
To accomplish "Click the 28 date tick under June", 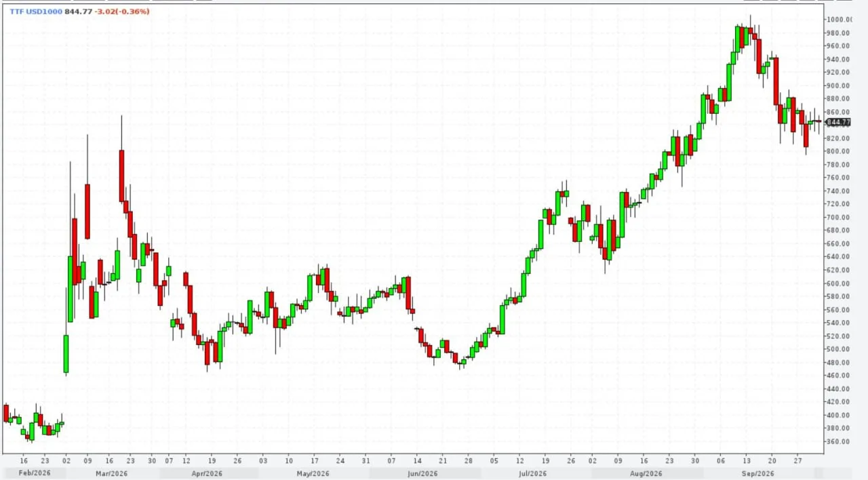I will tap(468, 460).
